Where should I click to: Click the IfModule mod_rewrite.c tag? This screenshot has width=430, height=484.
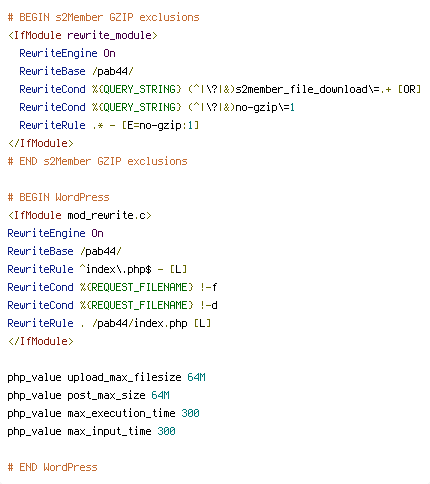pyautogui.click(x=80, y=215)
